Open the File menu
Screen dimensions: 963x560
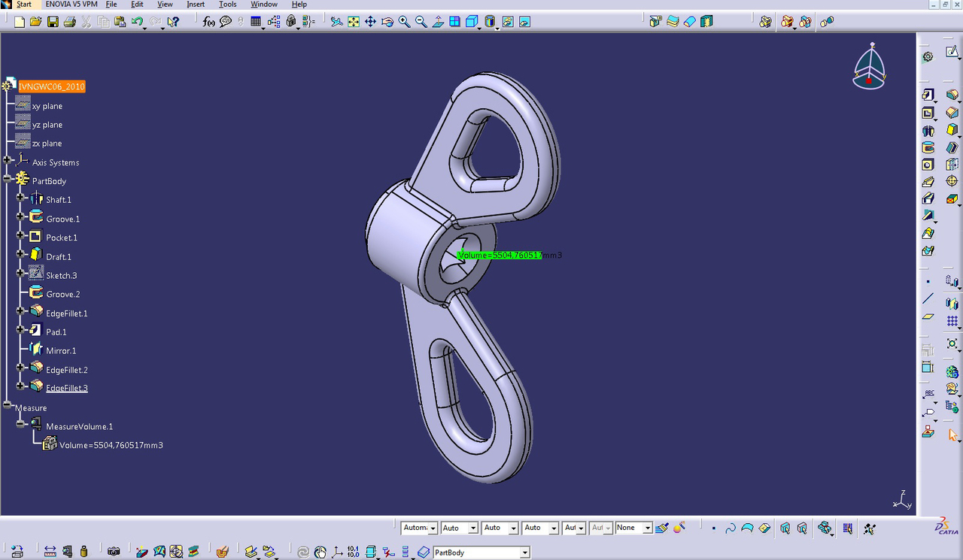tap(111, 5)
